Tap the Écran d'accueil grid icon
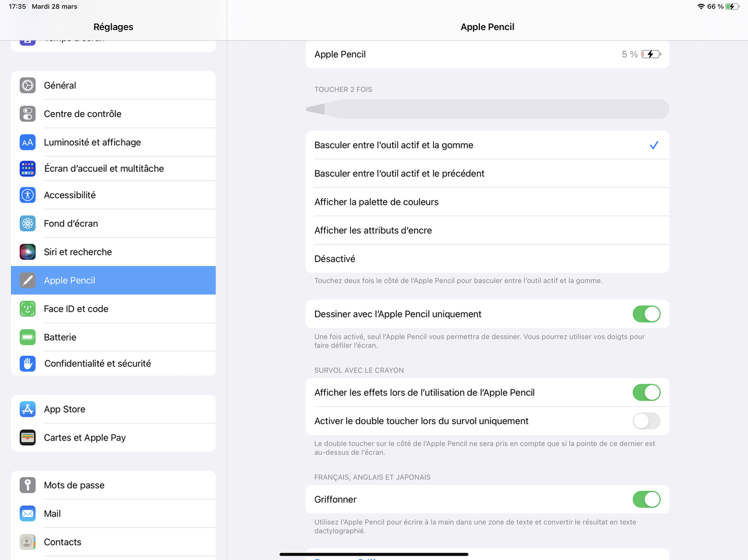 (27, 168)
